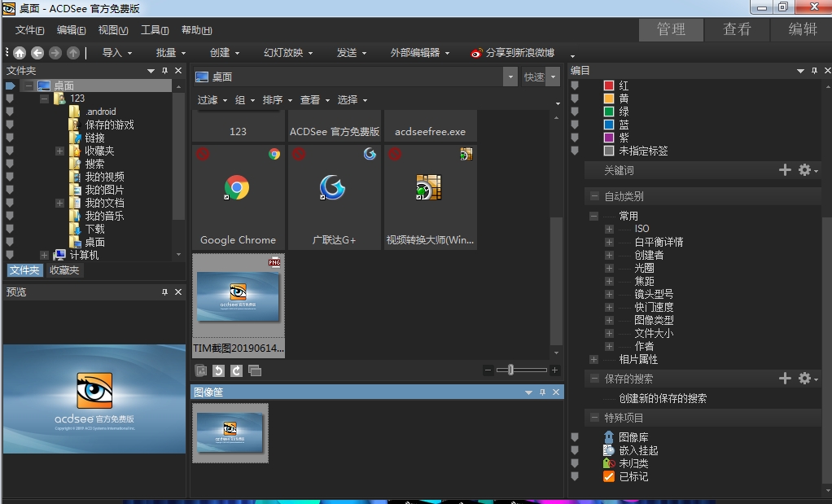Click the Weibo icon 分享到新浪微博
Screen dimensions: 832x504
coord(477,53)
